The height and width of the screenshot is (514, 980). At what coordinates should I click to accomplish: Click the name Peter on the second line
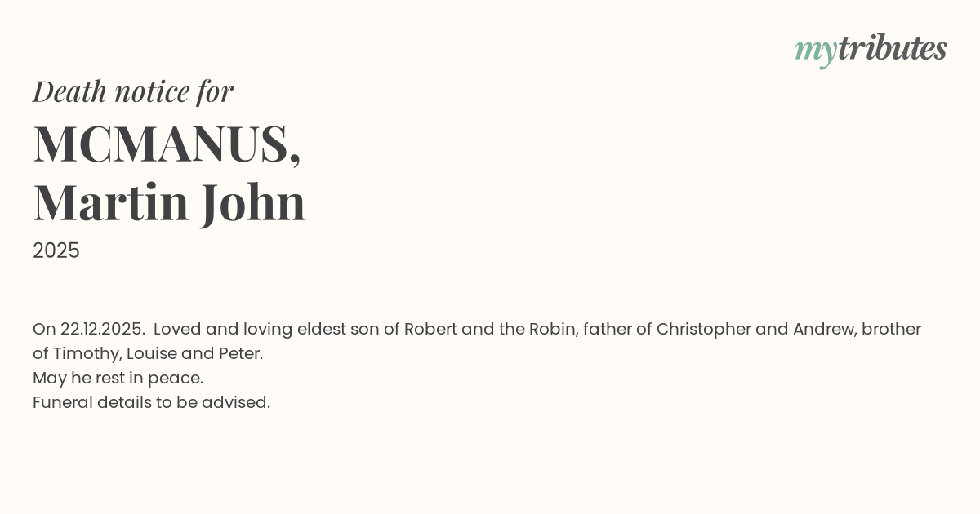coord(240,353)
